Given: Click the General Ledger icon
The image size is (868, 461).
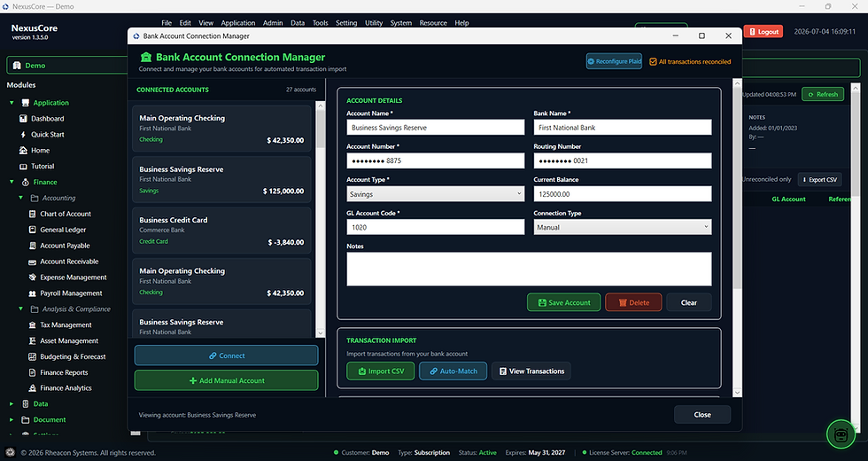Looking at the screenshot, I should pyautogui.click(x=32, y=230).
